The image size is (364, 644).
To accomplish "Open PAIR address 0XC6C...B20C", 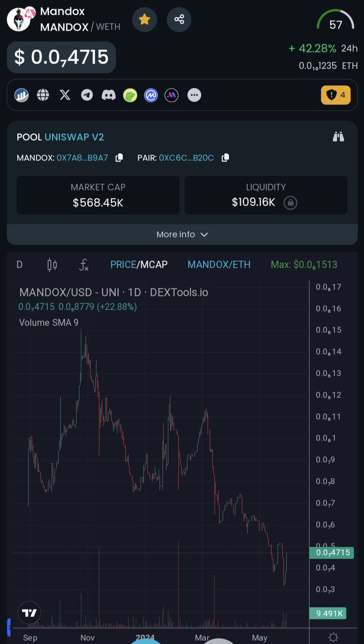I will click(x=187, y=158).
